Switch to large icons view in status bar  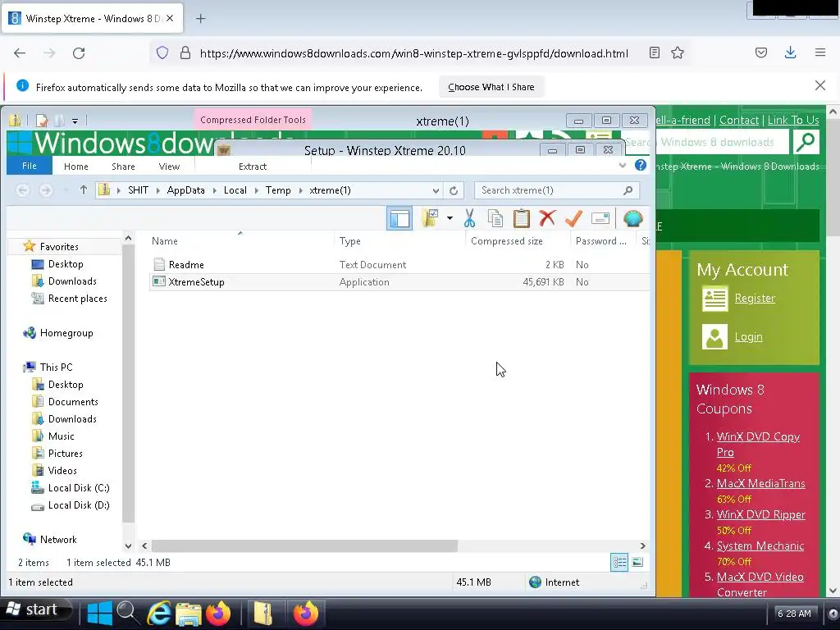[x=637, y=562]
